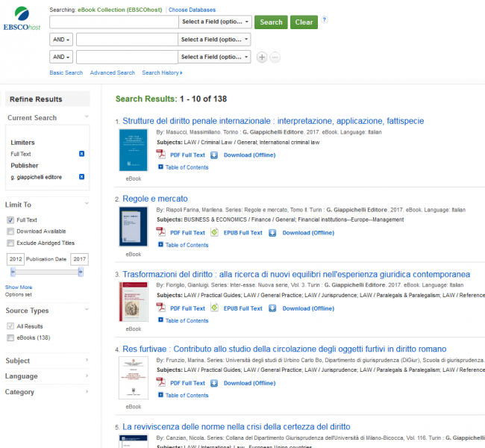Check the Exclude Abridged Titles option

pyautogui.click(x=10, y=243)
